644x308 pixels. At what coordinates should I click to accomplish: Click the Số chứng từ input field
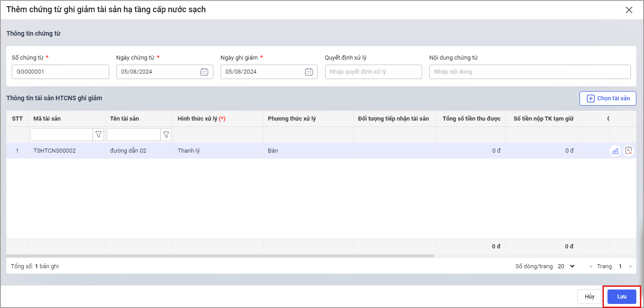pyautogui.click(x=60, y=72)
